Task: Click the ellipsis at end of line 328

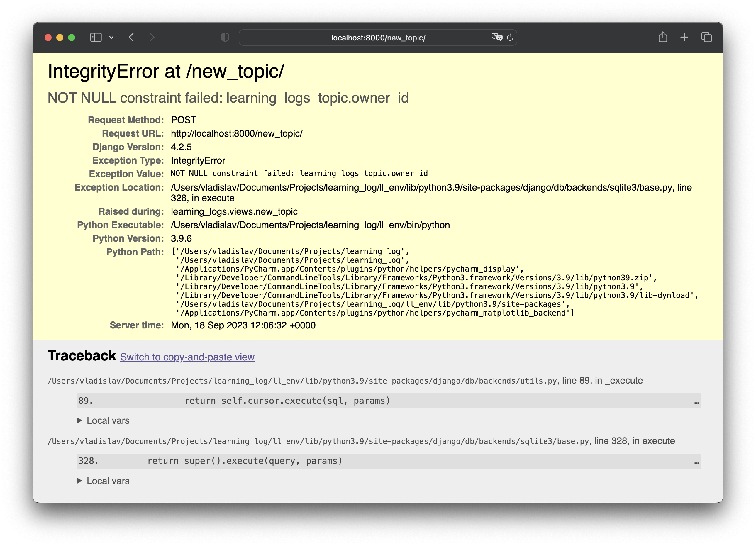Action: click(697, 463)
